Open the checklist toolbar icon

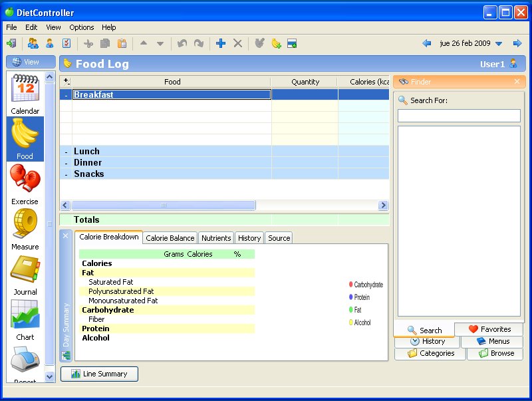[66, 43]
